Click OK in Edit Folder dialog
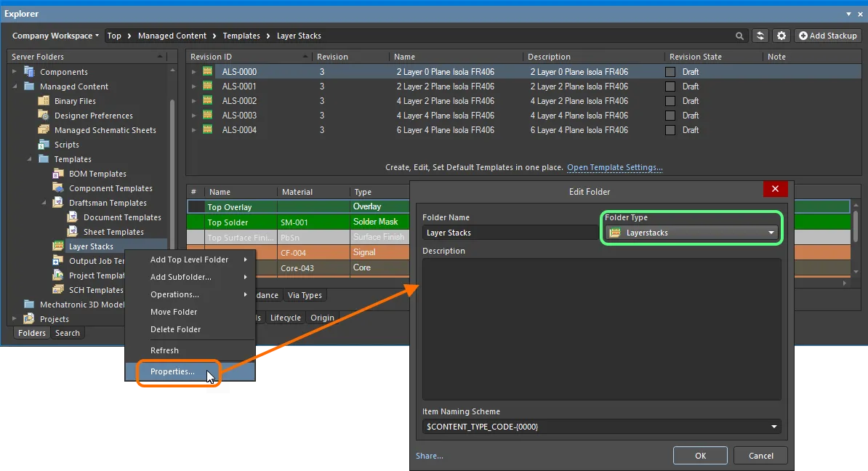 [700, 456]
